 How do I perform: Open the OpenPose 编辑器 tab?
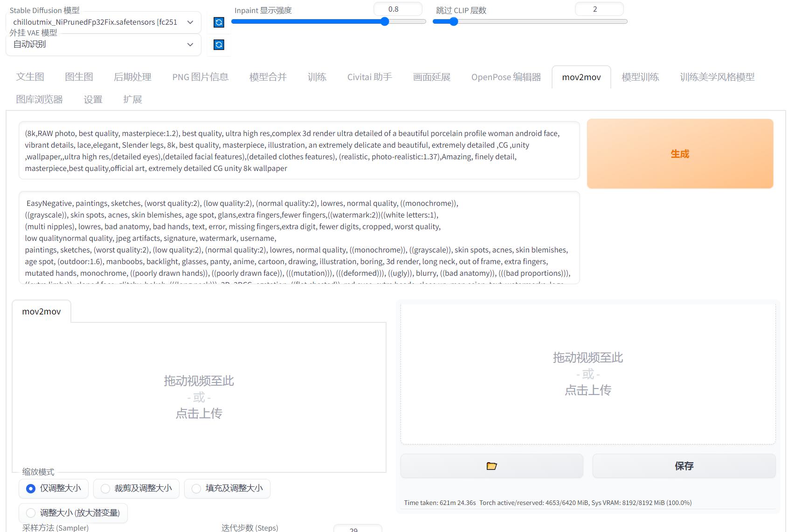tap(505, 77)
